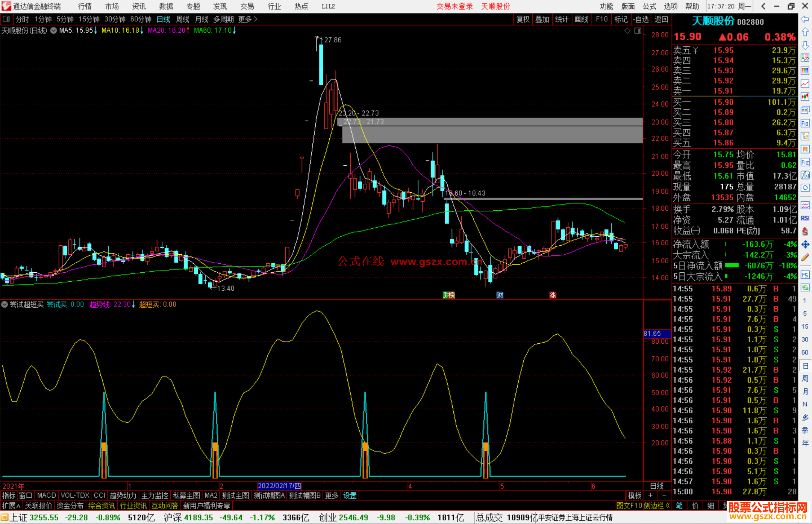Viewport: 812px width, 524px height.
Task: Open the F12 sidebar icon
Action: pos(805,162)
